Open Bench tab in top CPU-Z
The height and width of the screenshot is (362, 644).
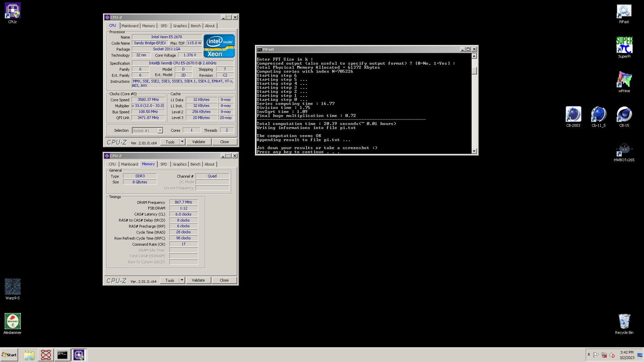(x=196, y=26)
